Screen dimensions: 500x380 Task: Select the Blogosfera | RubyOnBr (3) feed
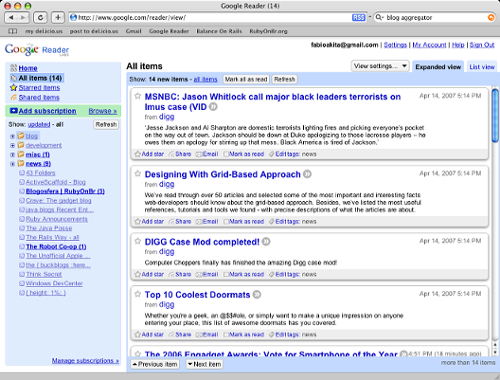pos(65,191)
